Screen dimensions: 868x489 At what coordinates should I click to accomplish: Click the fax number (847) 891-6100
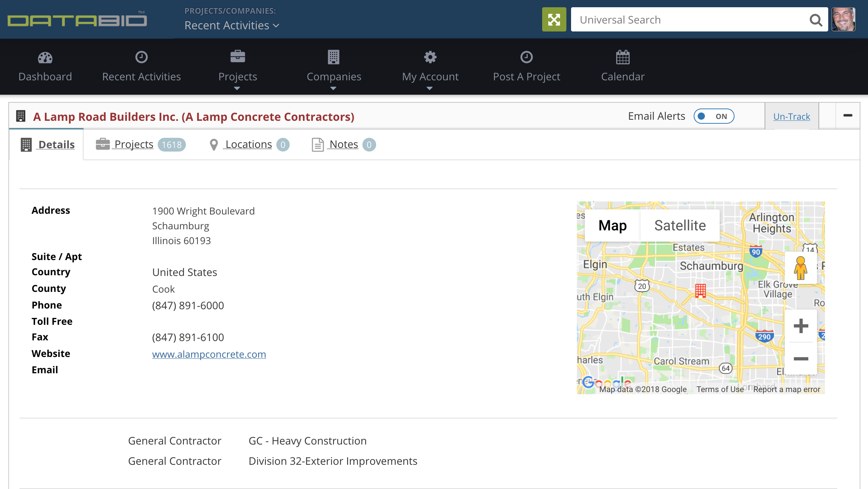click(188, 337)
